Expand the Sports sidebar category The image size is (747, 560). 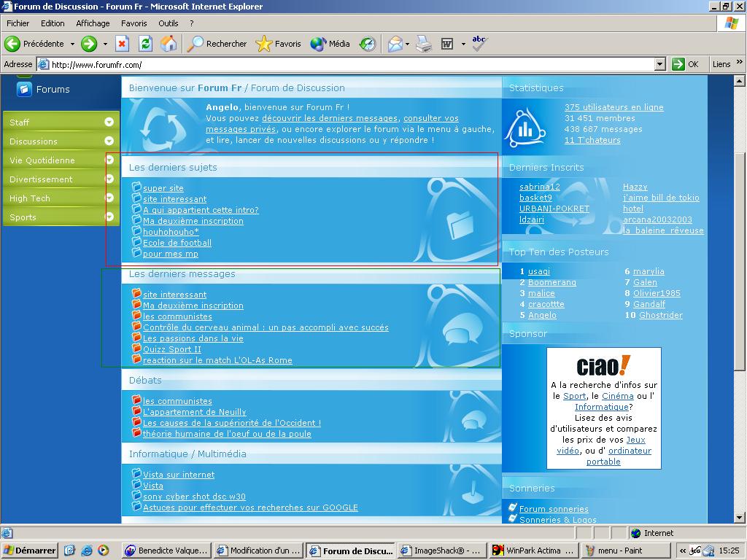click(109, 217)
